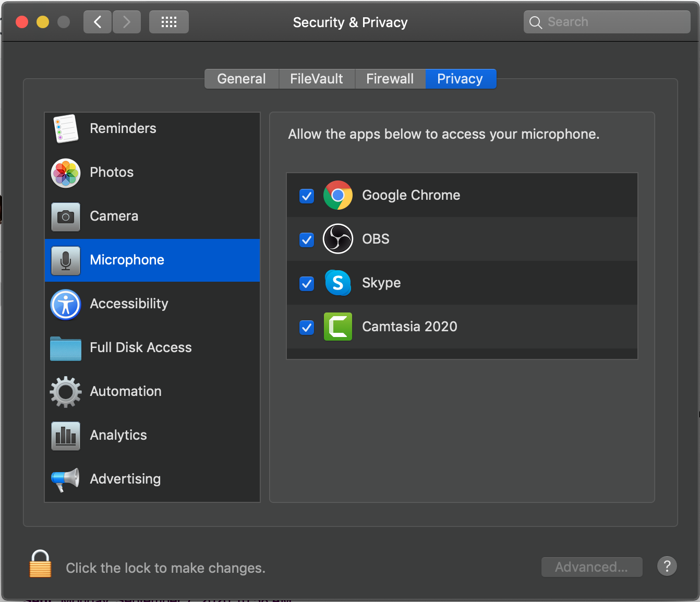Image resolution: width=700 pixels, height=602 pixels.
Task: Click the padlock to unlock changes
Action: click(40, 564)
